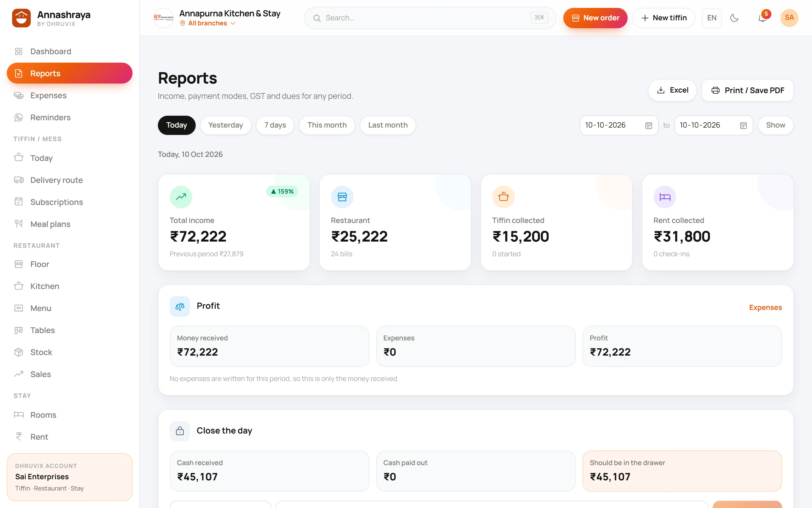
Task: Open Dashboard from sidebar
Action: 69,51
